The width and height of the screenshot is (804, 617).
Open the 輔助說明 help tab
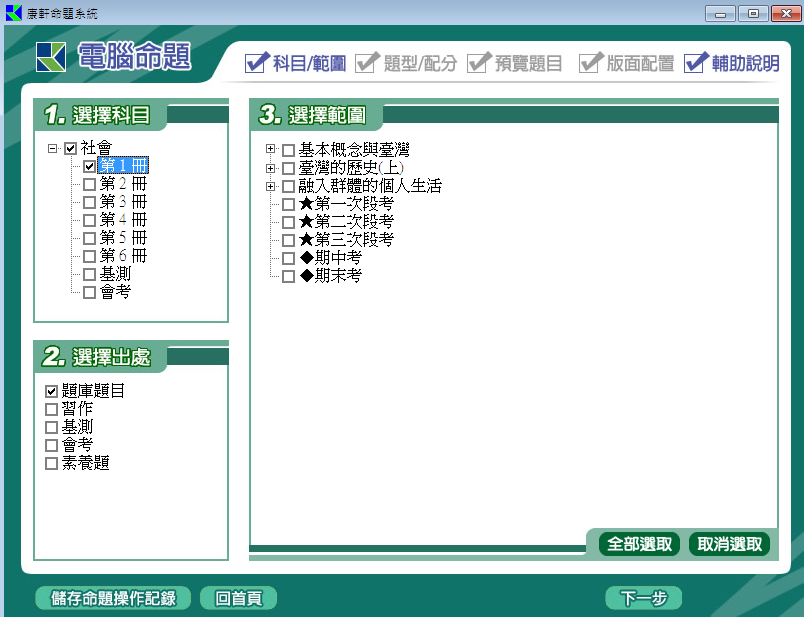732,63
